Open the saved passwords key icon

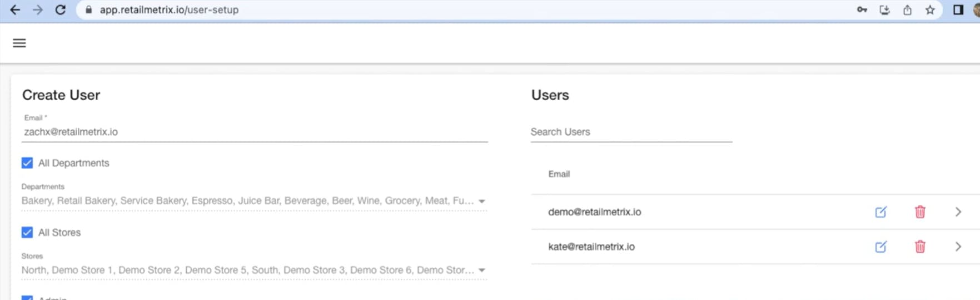pyautogui.click(x=862, y=10)
